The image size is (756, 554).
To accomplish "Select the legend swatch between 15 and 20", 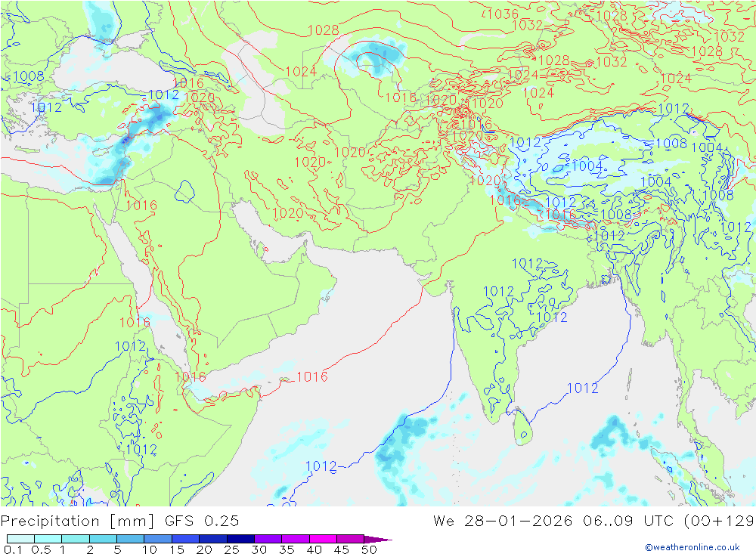I will [186, 539].
